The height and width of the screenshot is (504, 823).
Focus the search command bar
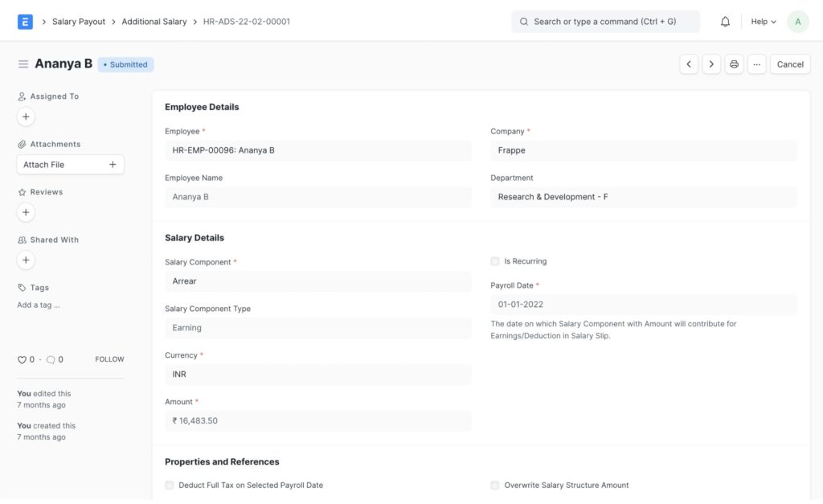pyautogui.click(x=605, y=22)
